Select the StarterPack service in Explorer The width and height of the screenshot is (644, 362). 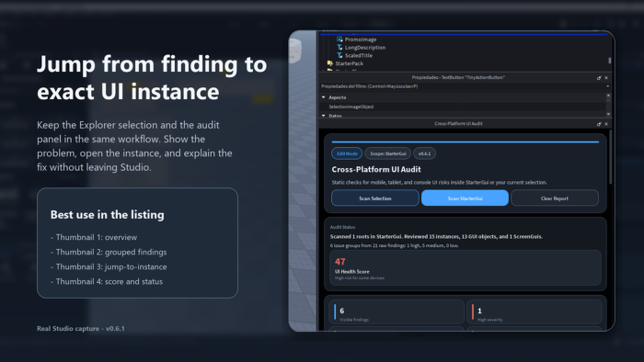click(349, 63)
